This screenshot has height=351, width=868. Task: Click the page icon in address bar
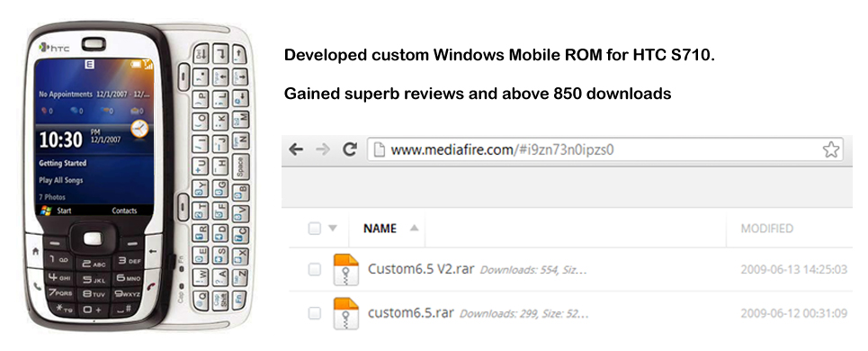point(379,150)
